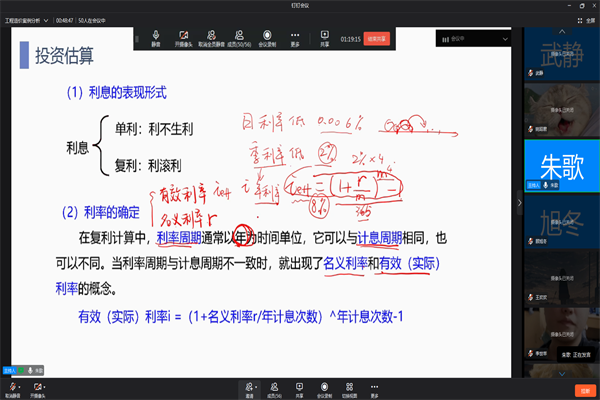Select the face video participant tile
The image size is (600, 400).
(561, 334)
